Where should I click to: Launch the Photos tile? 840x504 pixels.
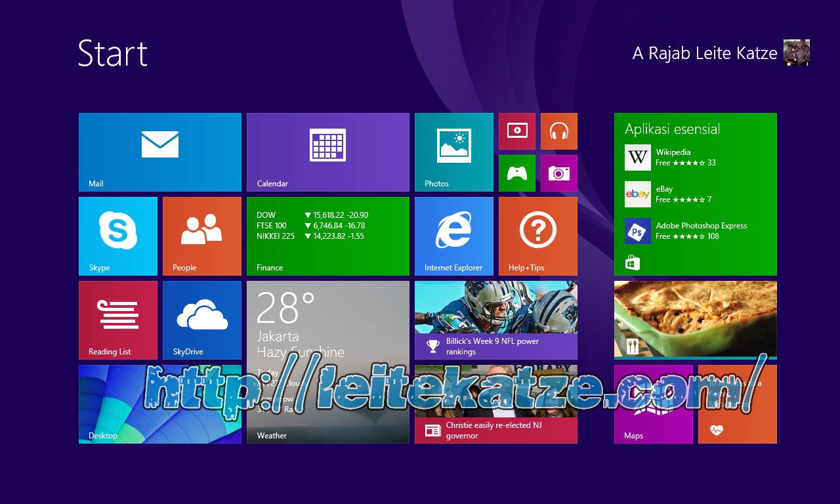[454, 152]
